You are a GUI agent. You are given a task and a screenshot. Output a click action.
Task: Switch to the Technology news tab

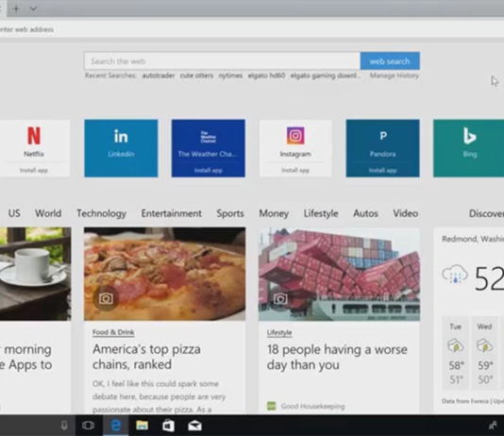(x=101, y=213)
